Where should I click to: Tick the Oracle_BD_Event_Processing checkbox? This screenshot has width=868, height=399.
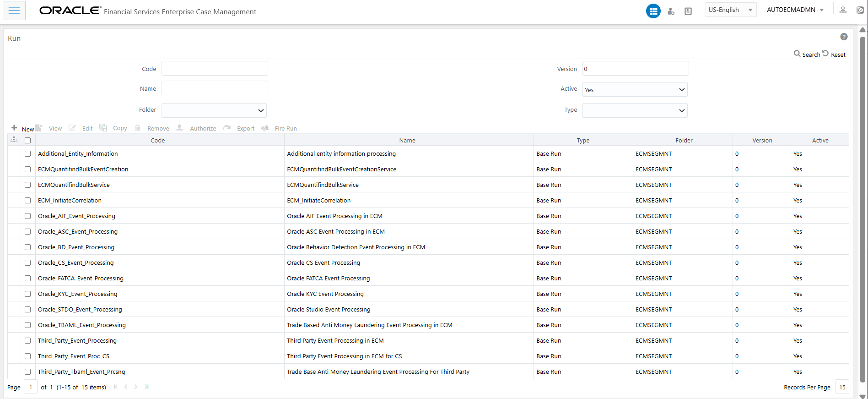28,247
